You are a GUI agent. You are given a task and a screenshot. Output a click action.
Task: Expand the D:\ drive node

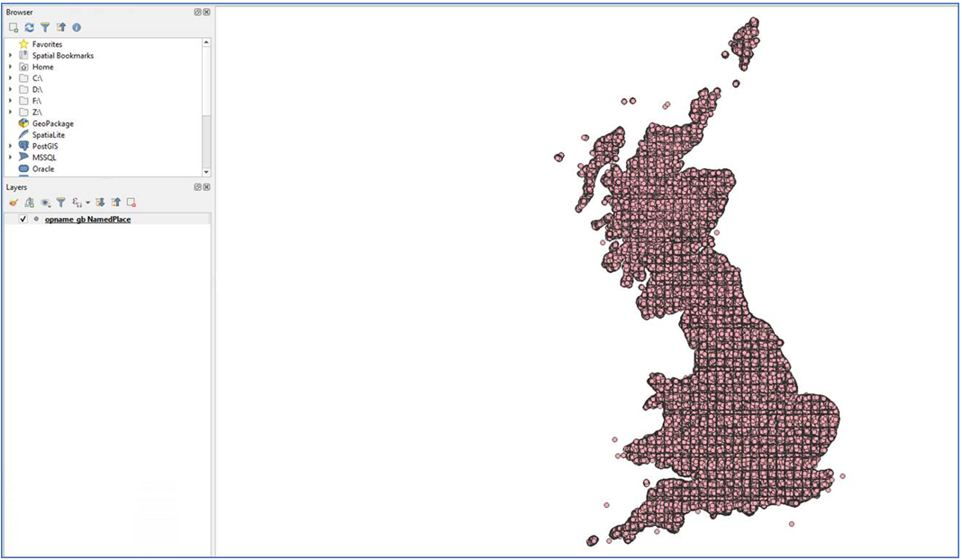[10, 89]
